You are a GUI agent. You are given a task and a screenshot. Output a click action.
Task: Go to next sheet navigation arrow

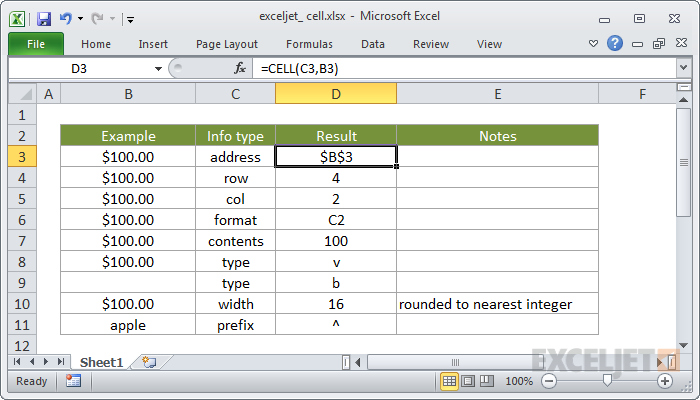[x=46, y=362]
